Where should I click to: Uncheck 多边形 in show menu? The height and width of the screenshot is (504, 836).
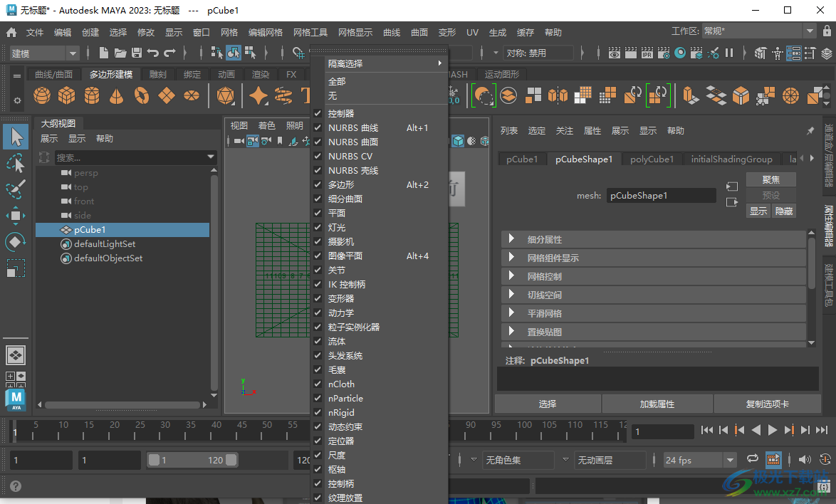tap(318, 185)
